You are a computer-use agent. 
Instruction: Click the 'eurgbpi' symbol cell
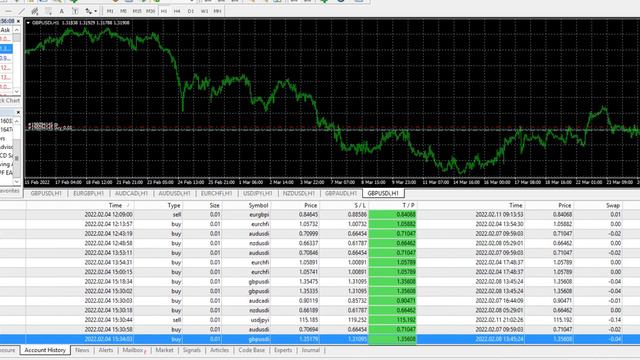pos(259,214)
